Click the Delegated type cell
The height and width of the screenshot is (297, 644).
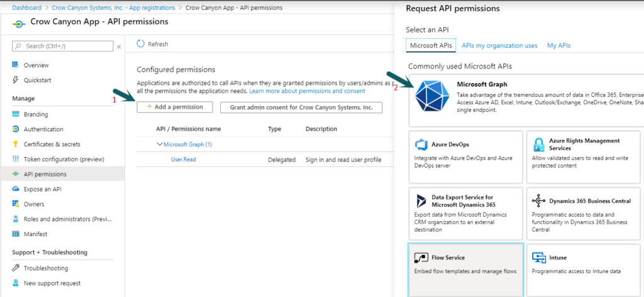(282, 159)
